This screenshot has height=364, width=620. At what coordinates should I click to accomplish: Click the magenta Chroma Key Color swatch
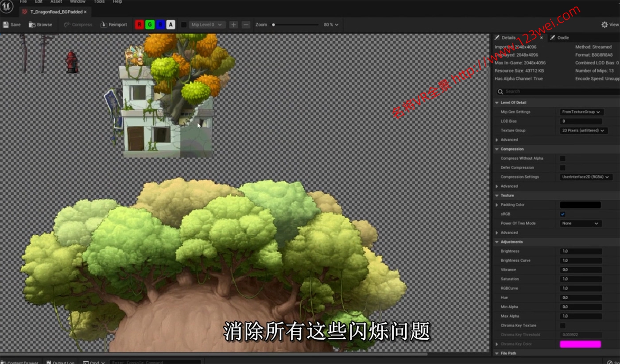[580, 344]
